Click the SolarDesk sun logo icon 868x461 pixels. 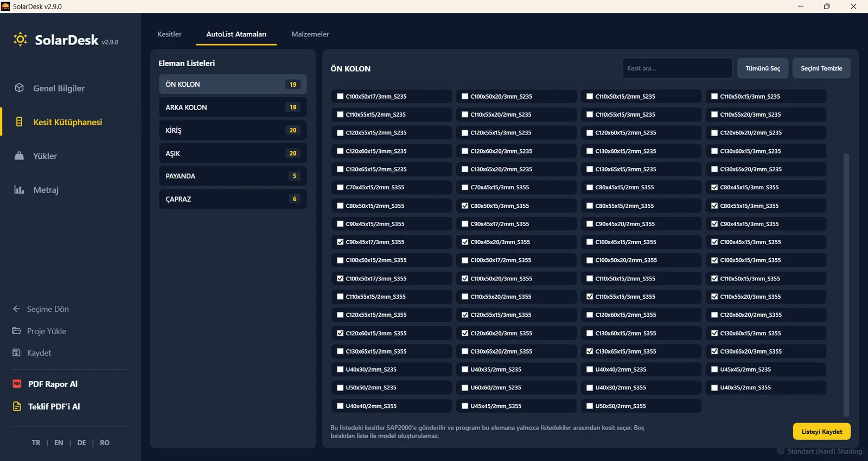point(20,39)
